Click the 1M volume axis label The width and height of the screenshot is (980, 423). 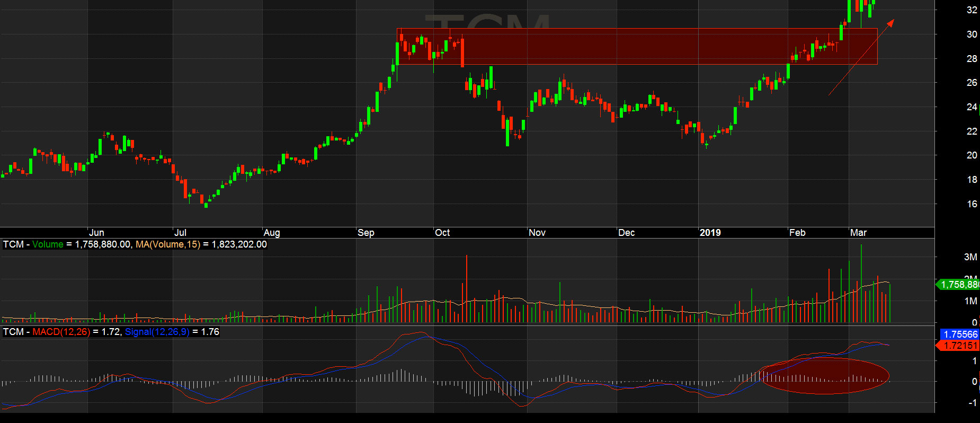[x=970, y=301]
